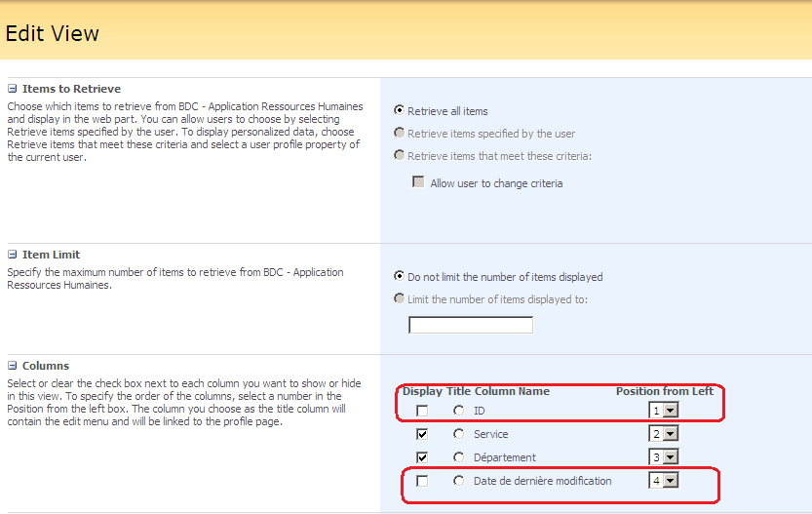Uncheck the Display box for Service

coord(422,434)
